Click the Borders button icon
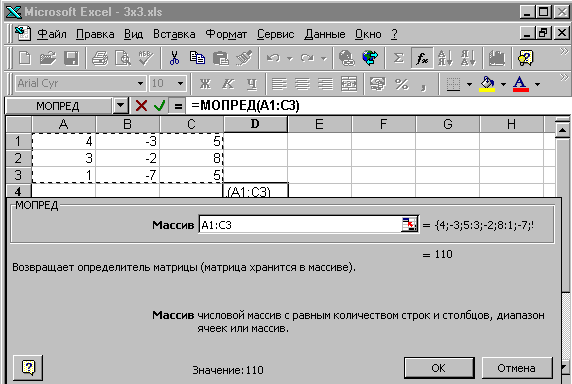This screenshot has width=572, height=384. point(453,84)
